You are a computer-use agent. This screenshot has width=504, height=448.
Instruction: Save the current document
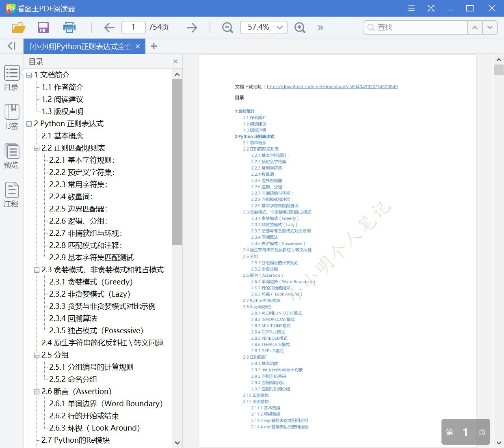43,27
